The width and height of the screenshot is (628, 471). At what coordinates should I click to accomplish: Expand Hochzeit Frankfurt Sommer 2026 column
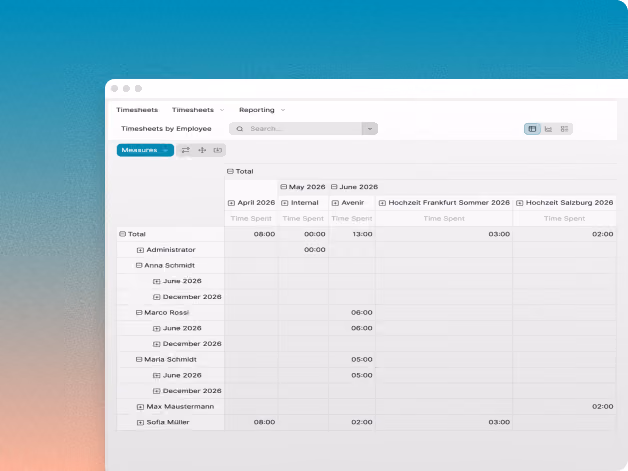(382, 203)
